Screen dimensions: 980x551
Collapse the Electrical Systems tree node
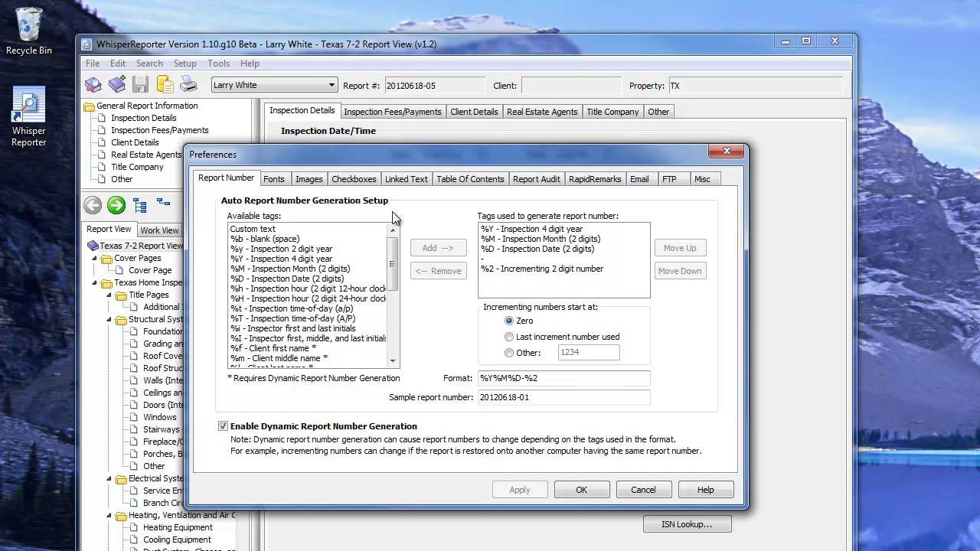[109, 479]
